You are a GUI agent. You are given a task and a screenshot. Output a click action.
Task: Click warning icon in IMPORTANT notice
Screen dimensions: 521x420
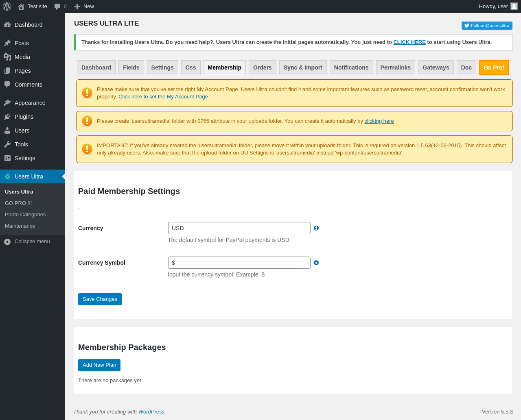pyautogui.click(x=87, y=149)
